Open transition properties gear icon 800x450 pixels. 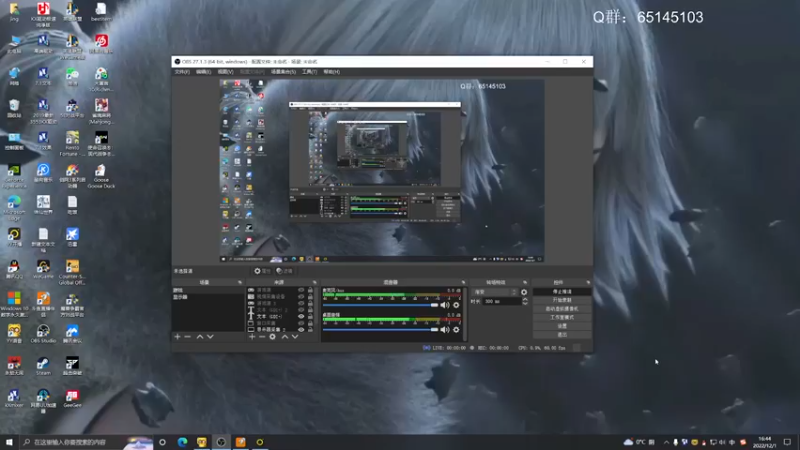click(x=524, y=292)
